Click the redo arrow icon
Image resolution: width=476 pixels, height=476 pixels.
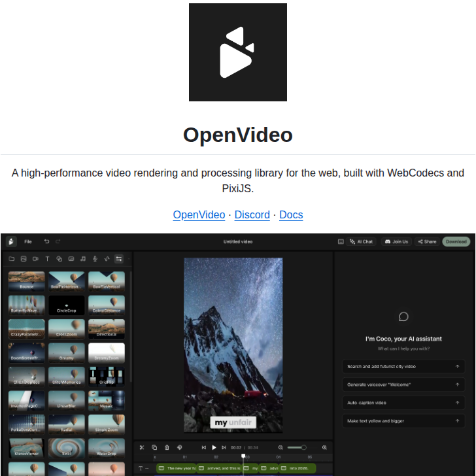(x=58, y=241)
